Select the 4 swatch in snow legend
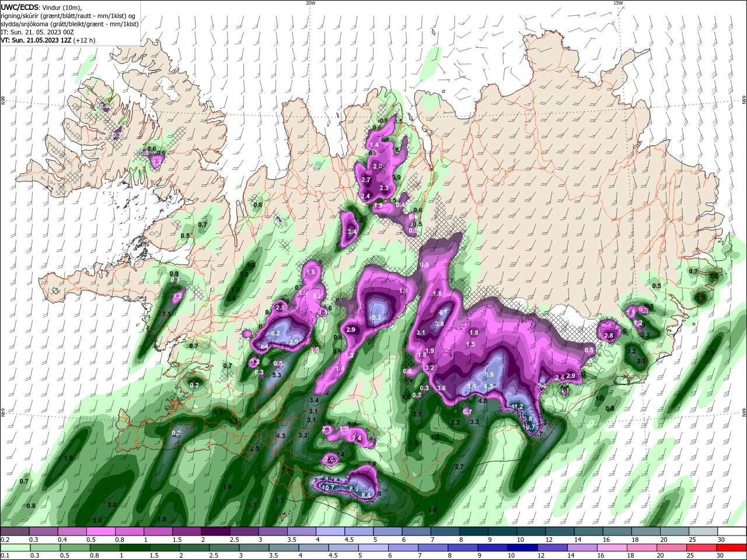This screenshot has height=560, width=747. pos(330,531)
